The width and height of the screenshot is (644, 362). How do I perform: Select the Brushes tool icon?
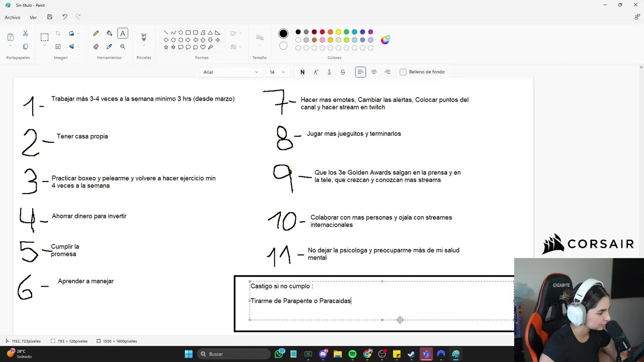143,37
